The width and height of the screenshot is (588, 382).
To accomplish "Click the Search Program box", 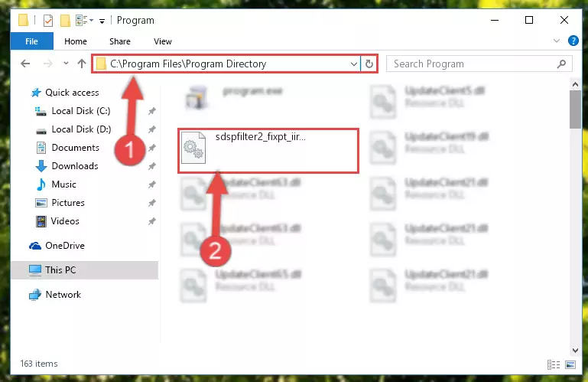I will tap(479, 64).
